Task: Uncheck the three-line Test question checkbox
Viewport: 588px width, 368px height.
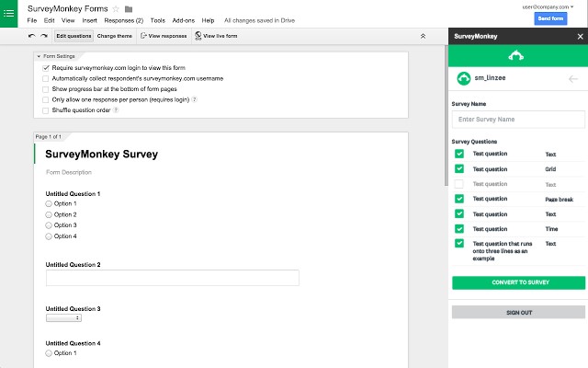Action: pyautogui.click(x=459, y=243)
